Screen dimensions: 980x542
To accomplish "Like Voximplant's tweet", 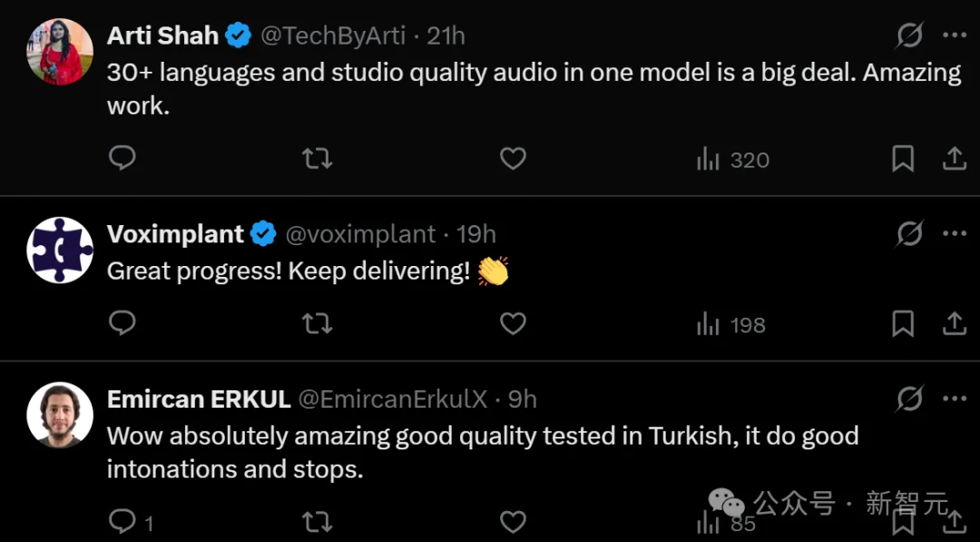I will (513, 323).
